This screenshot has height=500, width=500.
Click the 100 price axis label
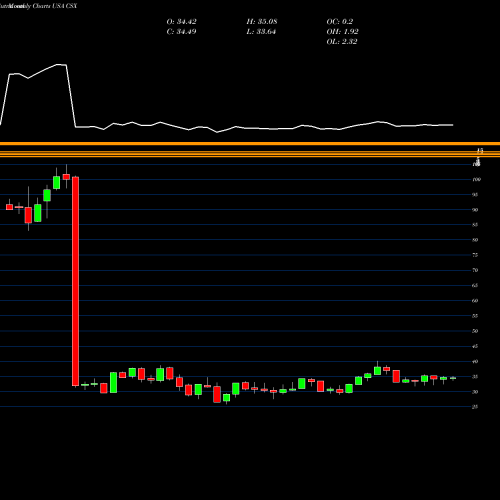point(477,179)
